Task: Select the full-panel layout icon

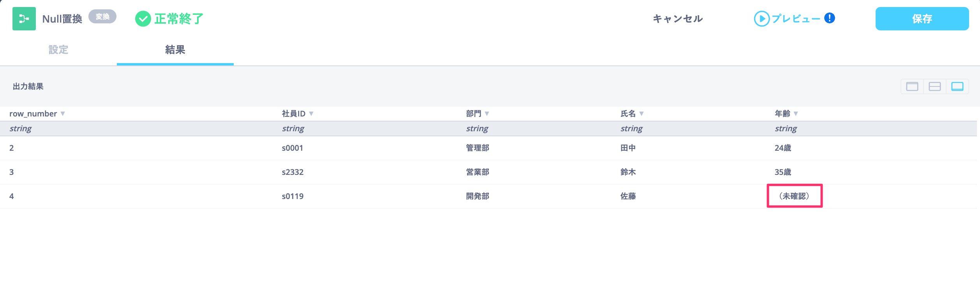Action: coord(912,86)
